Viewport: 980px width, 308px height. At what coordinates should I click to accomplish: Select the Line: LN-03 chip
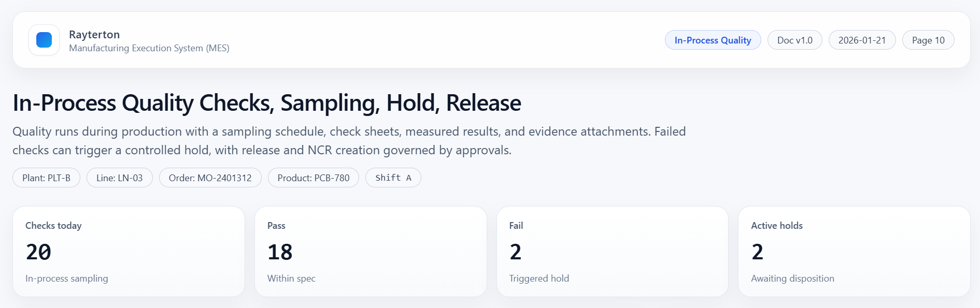click(x=119, y=178)
